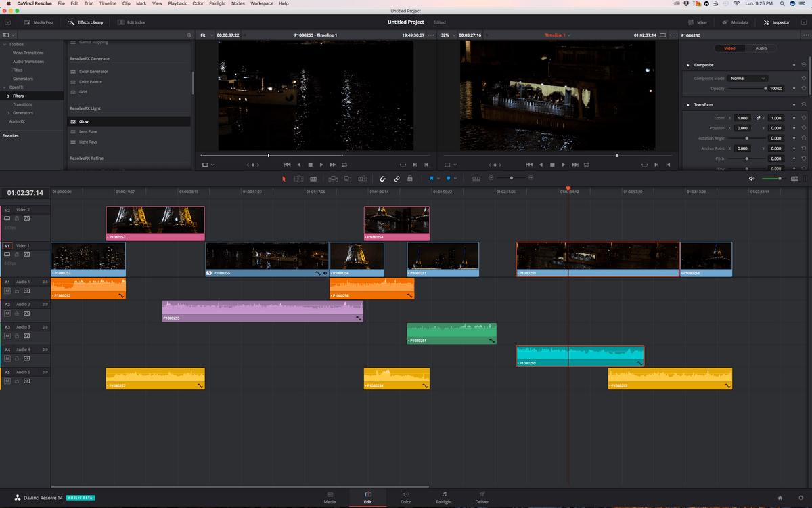The height and width of the screenshot is (508, 812).
Task: Open the Media Pool panel
Action: [x=39, y=22]
